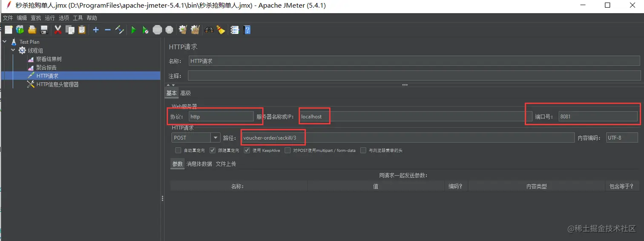Start test with no pauses icon

145,30
